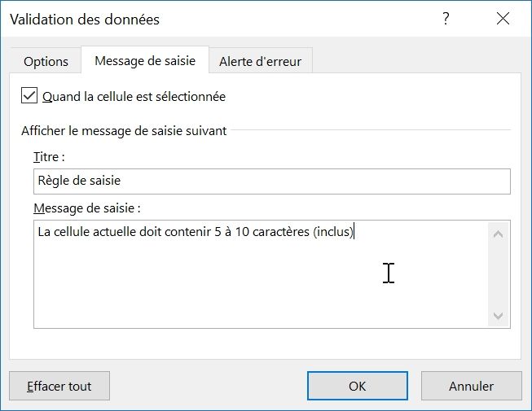532x411 pixels.
Task: Click the message box scroll down arrow
Action: click(x=499, y=316)
